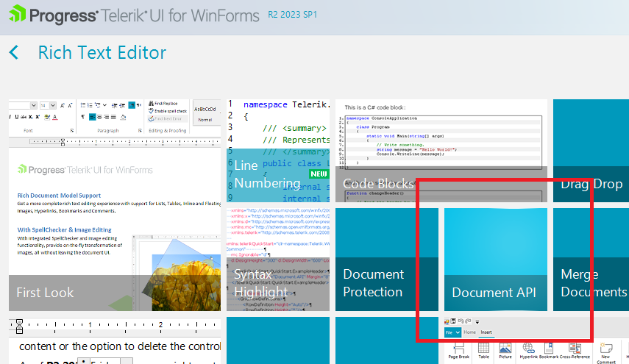The width and height of the screenshot is (629, 364).
Task: Click the Bookmark icon
Action: click(x=550, y=349)
